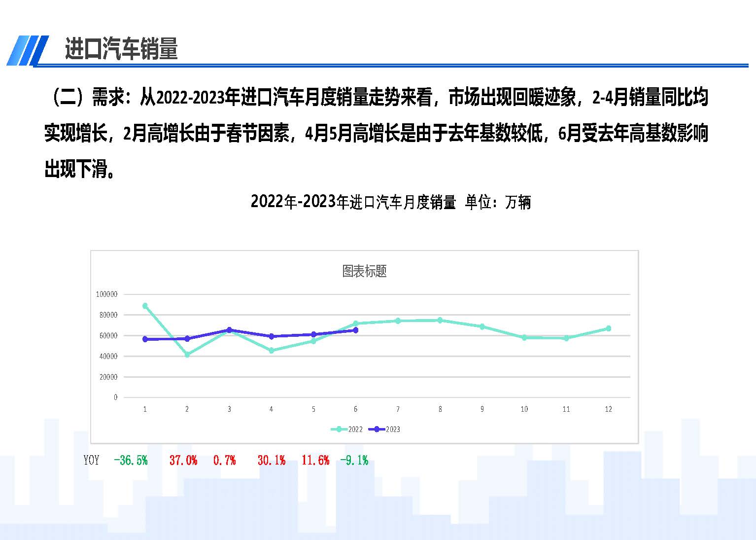Click the 2022 August data point
Image resolution: width=756 pixels, height=540 pixels.
point(440,320)
